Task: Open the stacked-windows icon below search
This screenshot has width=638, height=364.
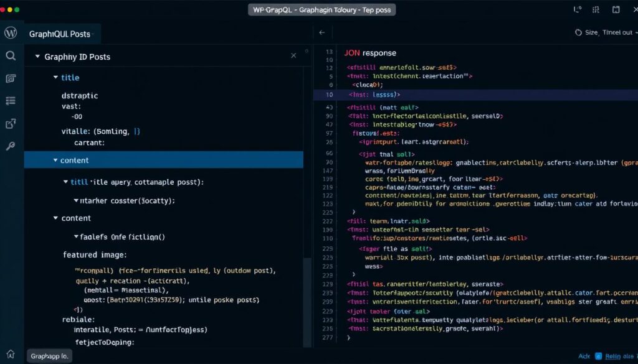Action: [11, 78]
